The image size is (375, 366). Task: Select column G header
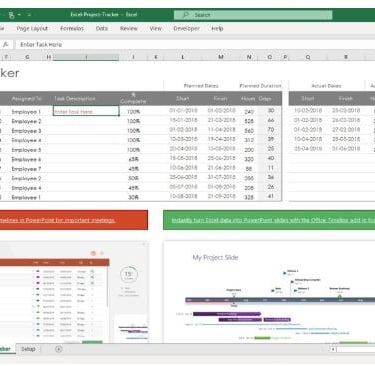point(27,57)
